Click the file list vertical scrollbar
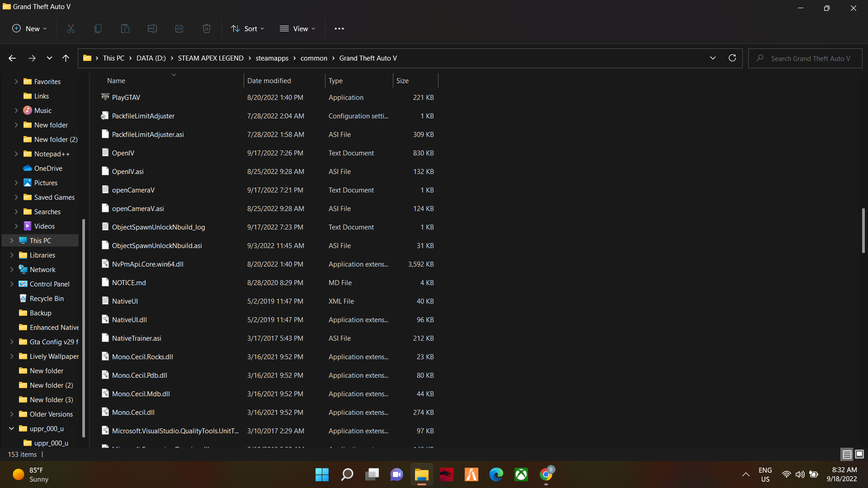Image resolution: width=868 pixels, height=488 pixels. point(863,230)
